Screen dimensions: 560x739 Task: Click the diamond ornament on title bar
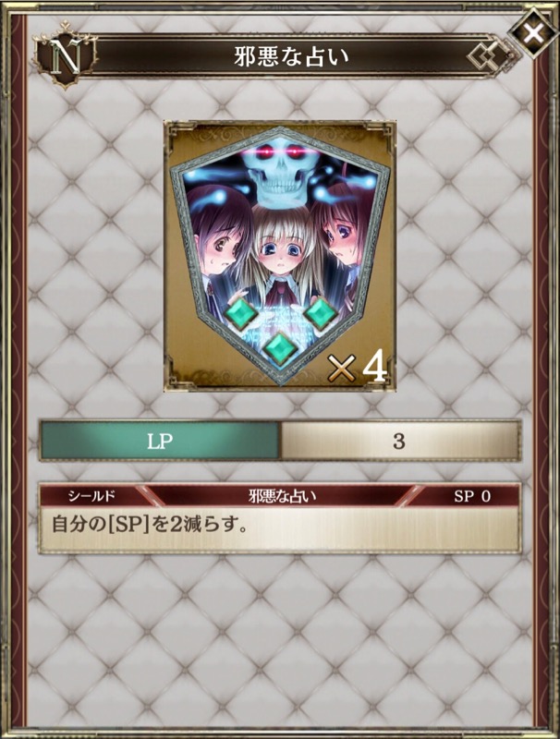point(491,56)
